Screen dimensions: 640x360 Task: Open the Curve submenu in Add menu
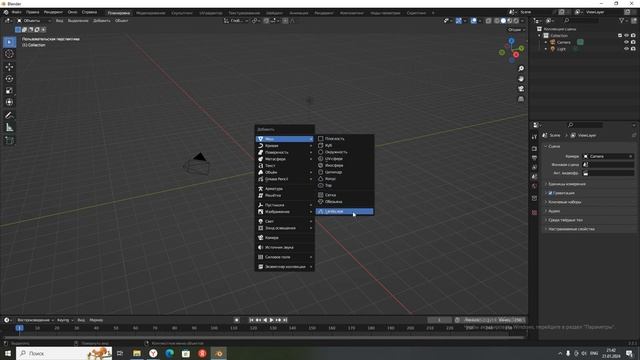[284, 146]
